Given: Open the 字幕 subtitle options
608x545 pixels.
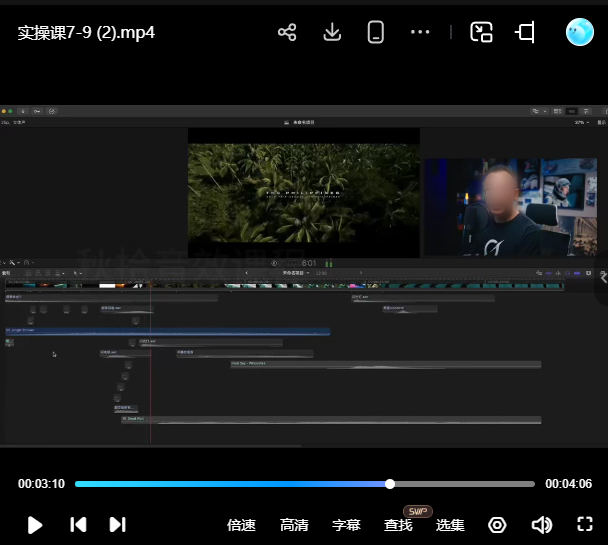Looking at the screenshot, I should 346,525.
